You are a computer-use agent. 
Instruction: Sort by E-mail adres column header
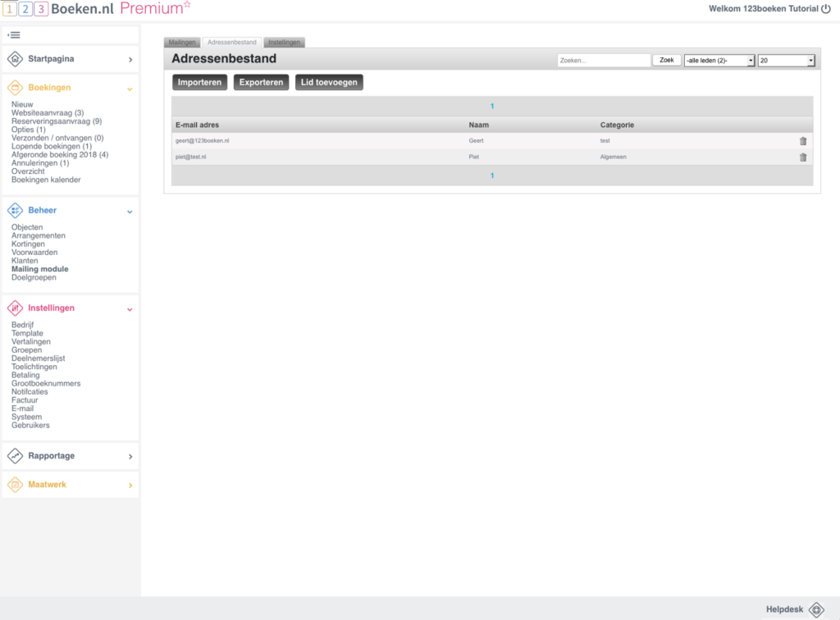197,125
